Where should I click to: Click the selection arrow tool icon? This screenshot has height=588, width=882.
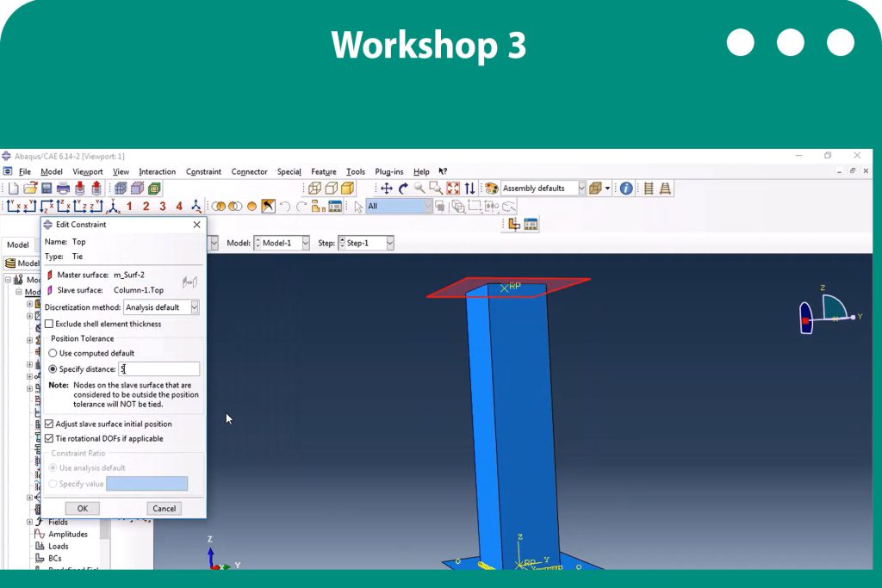(x=358, y=207)
